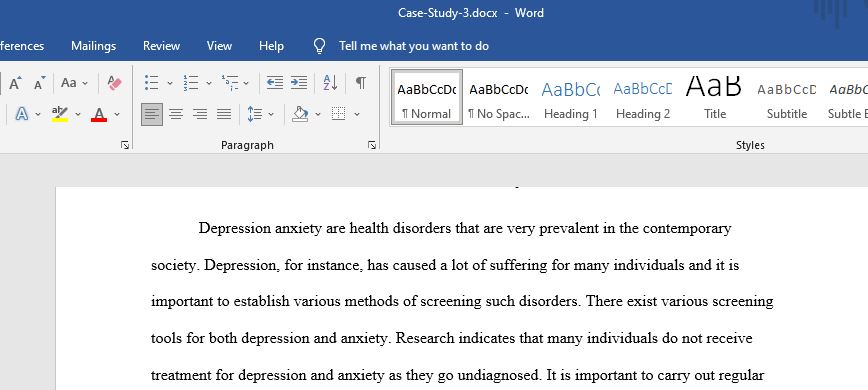Start a bulleted list
This screenshot has height=390, width=868.
[x=152, y=83]
